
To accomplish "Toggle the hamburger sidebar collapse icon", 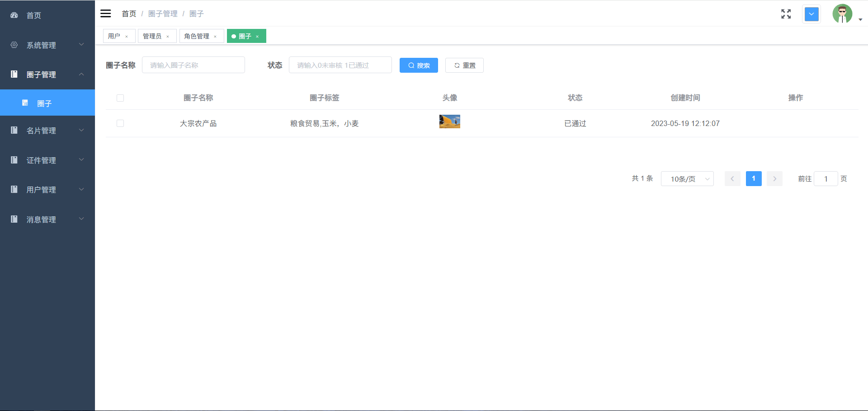I will point(105,14).
